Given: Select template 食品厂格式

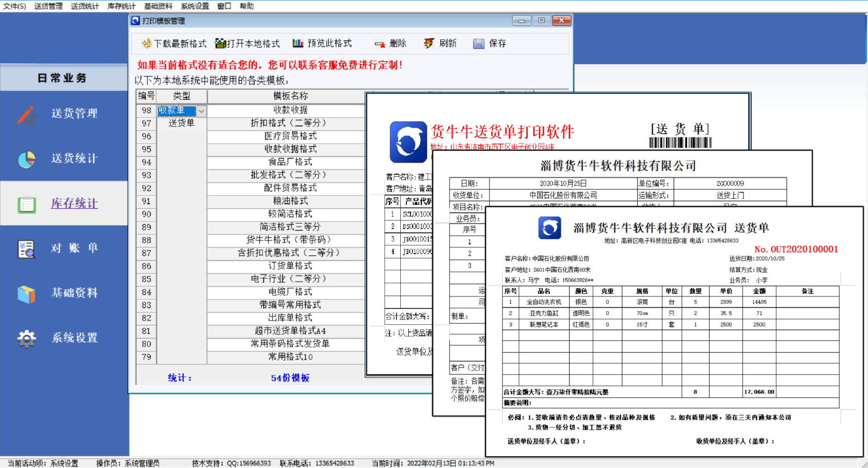Looking at the screenshot, I should click(290, 162).
